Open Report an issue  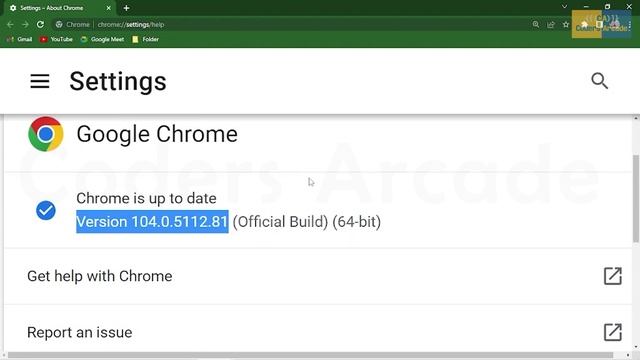click(318, 332)
